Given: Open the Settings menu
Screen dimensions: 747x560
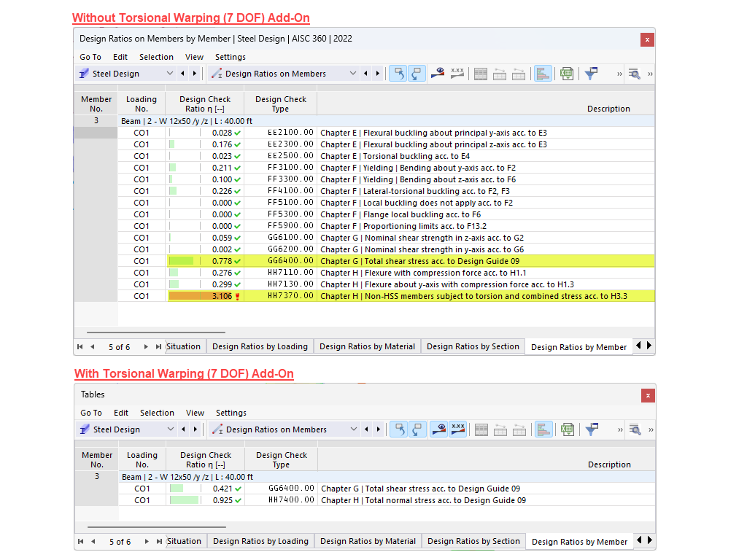Looking at the screenshot, I should pos(230,57).
